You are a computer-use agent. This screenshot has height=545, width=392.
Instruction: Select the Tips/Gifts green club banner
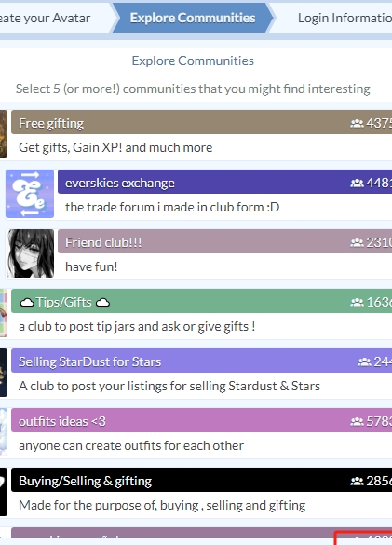click(x=201, y=301)
